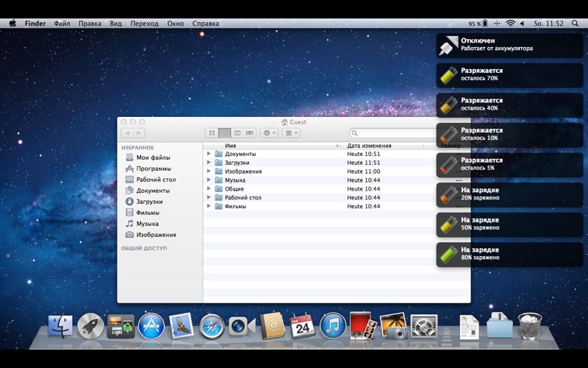Image resolution: width=588 pixels, height=368 pixels.
Task: Sort by Дата изменения column header
Action: (382, 146)
